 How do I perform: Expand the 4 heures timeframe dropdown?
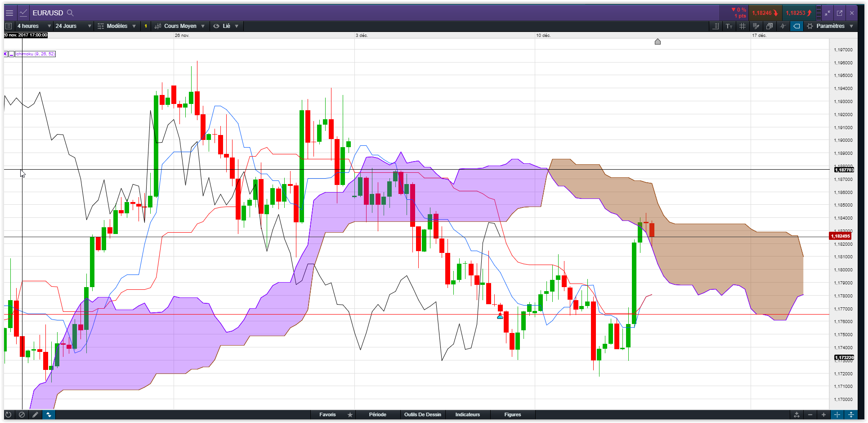pos(34,26)
